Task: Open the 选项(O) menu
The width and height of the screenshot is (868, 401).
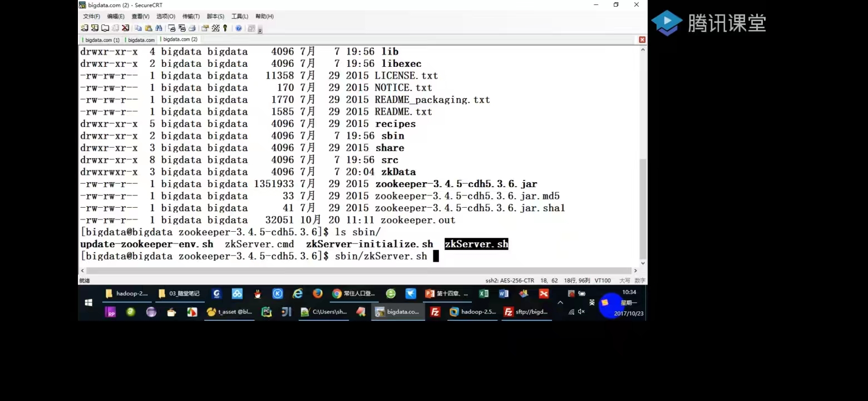Action: (x=166, y=16)
